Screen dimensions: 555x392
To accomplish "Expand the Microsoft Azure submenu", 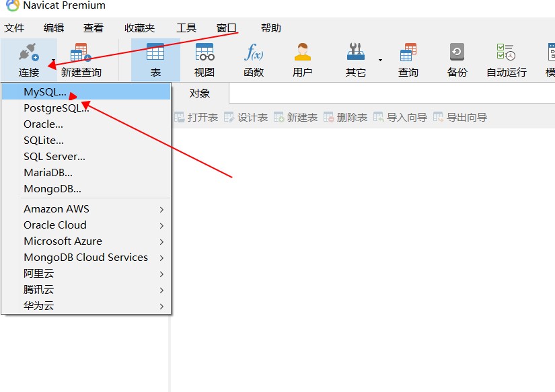I will [86, 241].
